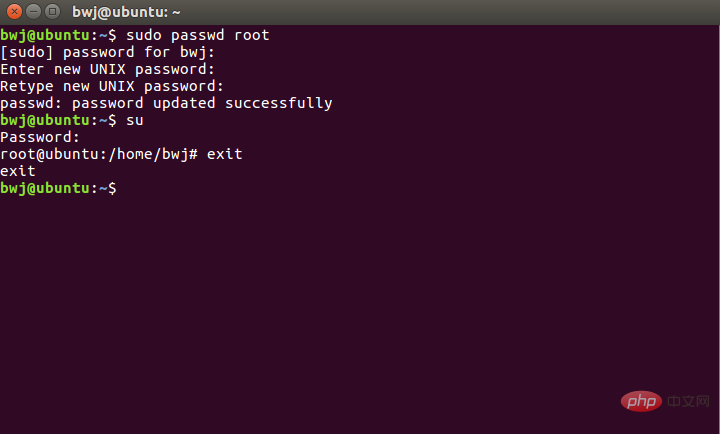
Task: Click the '[sudo] password for bwj:' line
Action: point(107,52)
